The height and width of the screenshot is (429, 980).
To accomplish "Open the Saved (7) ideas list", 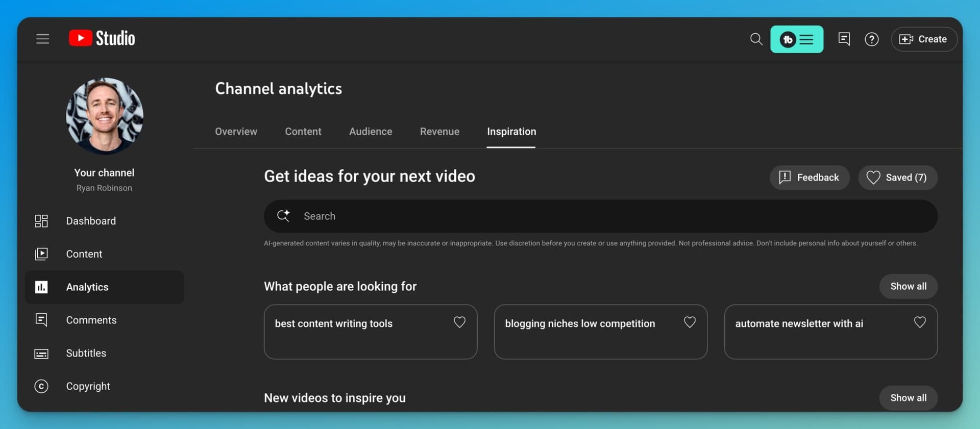I will pos(897,178).
